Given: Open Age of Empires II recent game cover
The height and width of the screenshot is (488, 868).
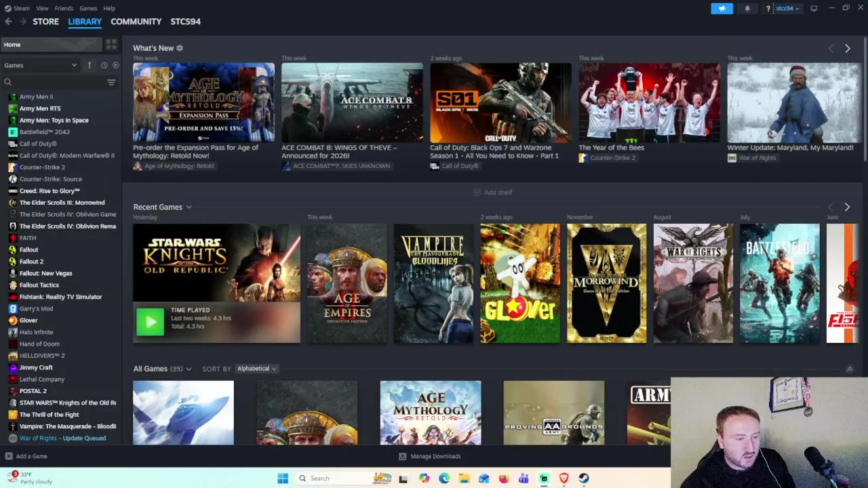Looking at the screenshot, I should [x=347, y=283].
